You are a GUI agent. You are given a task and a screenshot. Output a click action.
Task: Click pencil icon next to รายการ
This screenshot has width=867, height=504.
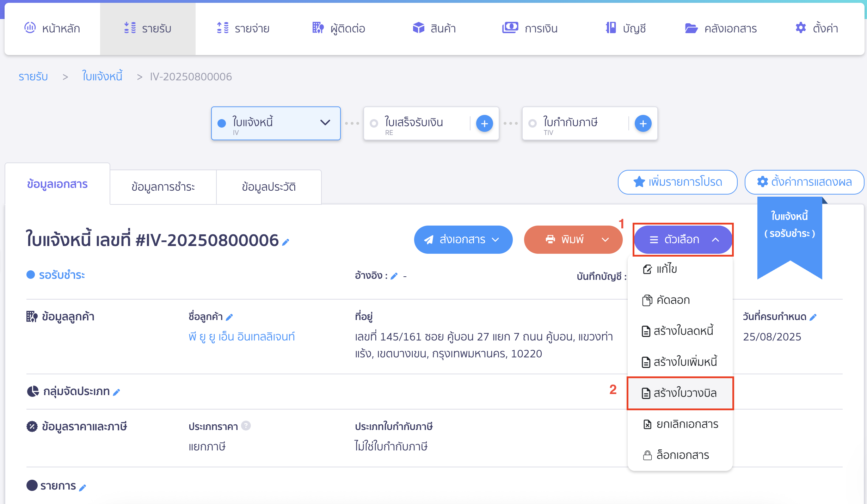click(83, 487)
